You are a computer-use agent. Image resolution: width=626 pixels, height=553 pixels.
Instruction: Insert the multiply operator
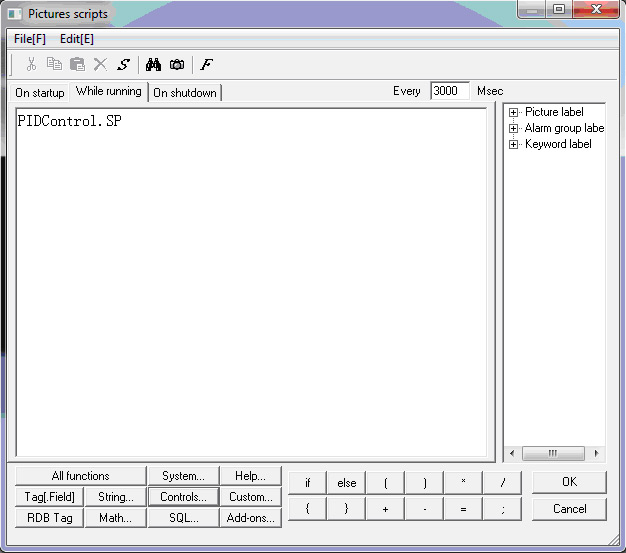pyautogui.click(x=463, y=482)
